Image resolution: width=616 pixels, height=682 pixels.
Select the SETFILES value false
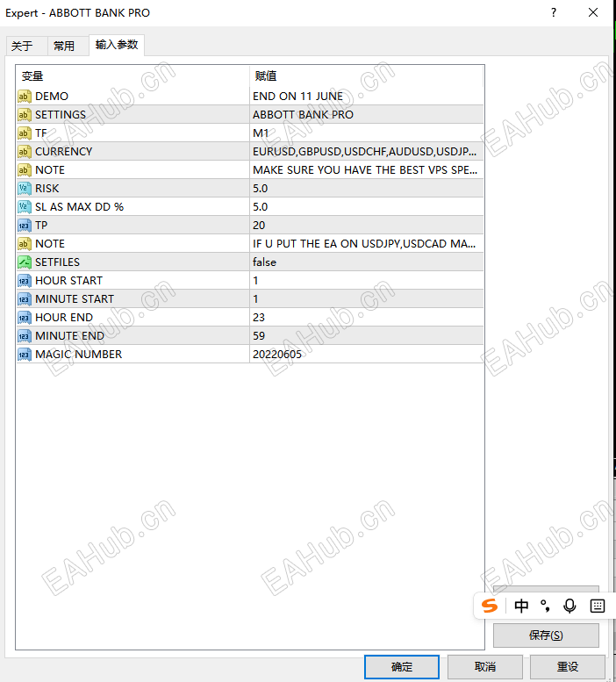(x=264, y=262)
